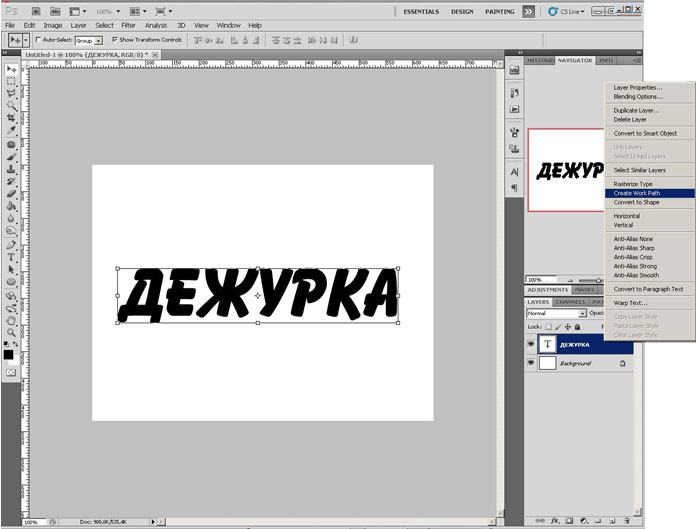Click the foreground color swatch
The width and height of the screenshot is (696, 529).
click(x=9, y=353)
